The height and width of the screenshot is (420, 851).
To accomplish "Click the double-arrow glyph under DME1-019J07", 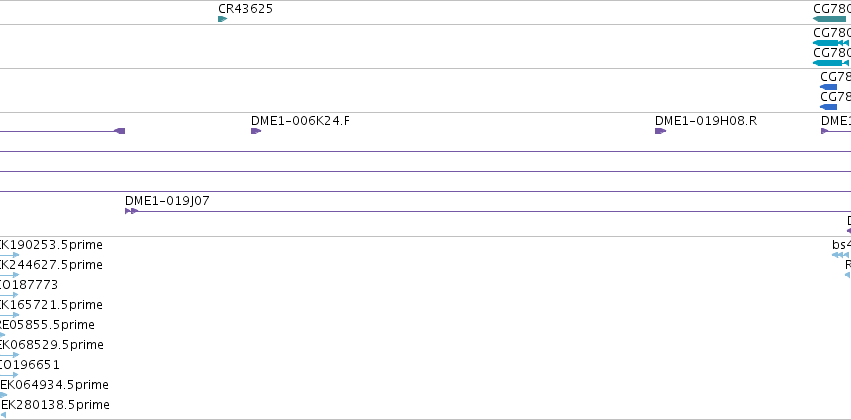I will [x=131, y=211].
